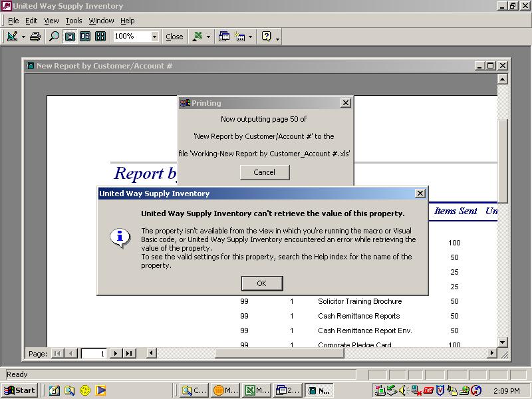Image resolution: width=532 pixels, height=399 pixels.
Task: Open the Window menu
Action: tap(101, 21)
